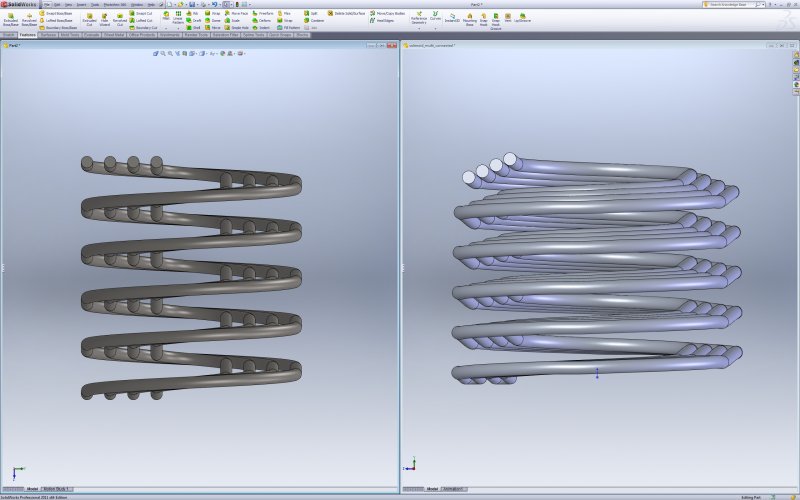Open Animation1 tab in solenoid window

[x=454, y=489]
